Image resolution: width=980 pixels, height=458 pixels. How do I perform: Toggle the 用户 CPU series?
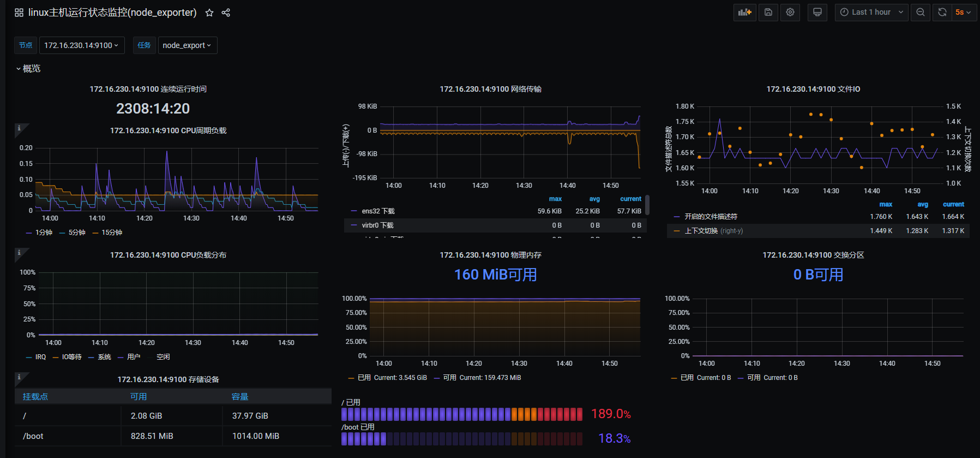tap(134, 357)
